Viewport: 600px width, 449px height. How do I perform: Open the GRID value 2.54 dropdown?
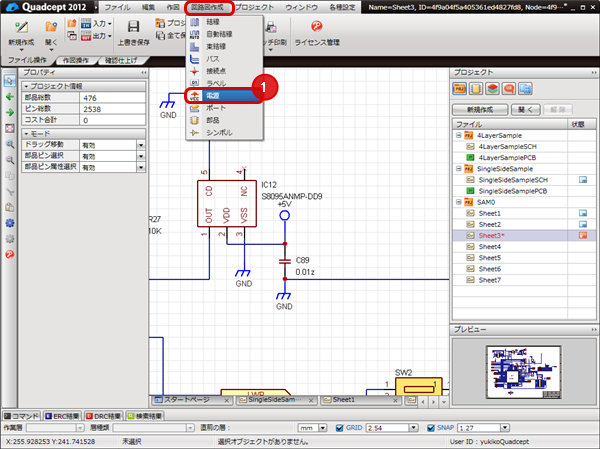point(413,428)
